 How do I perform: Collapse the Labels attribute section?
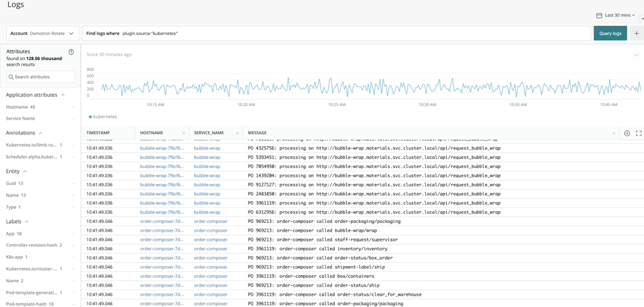pyautogui.click(x=26, y=222)
